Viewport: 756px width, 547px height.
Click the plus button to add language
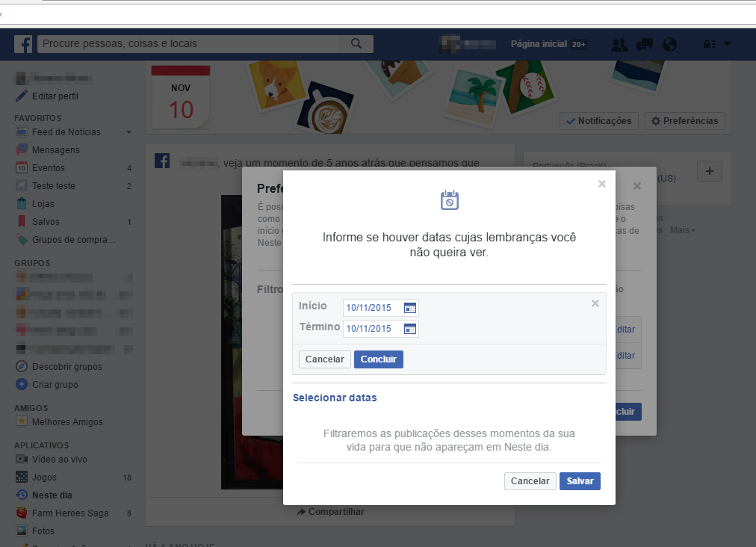(x=709, y=171)
